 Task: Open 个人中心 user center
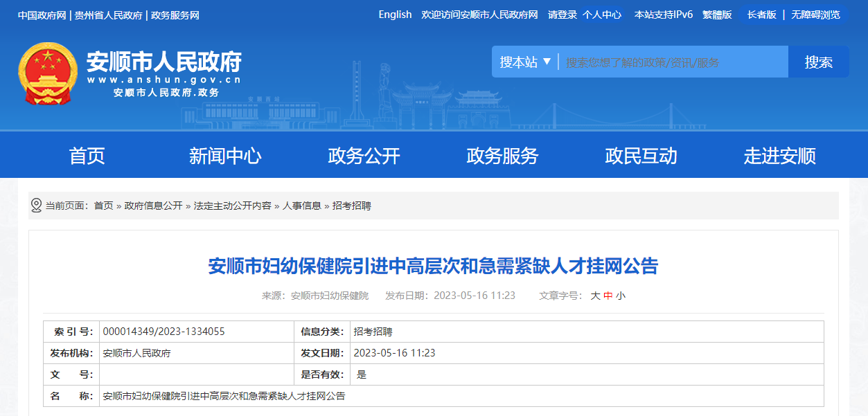pyautogui.click(x=601, y=15)
